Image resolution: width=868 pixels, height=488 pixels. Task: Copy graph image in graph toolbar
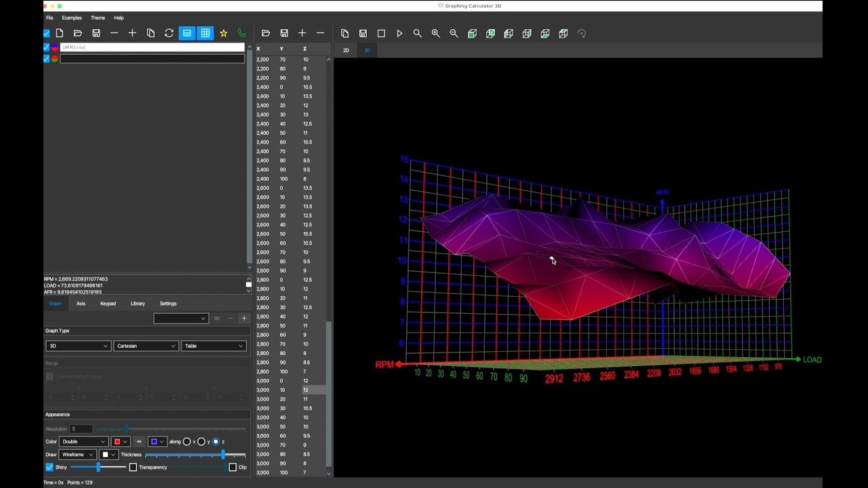point(344,33)
